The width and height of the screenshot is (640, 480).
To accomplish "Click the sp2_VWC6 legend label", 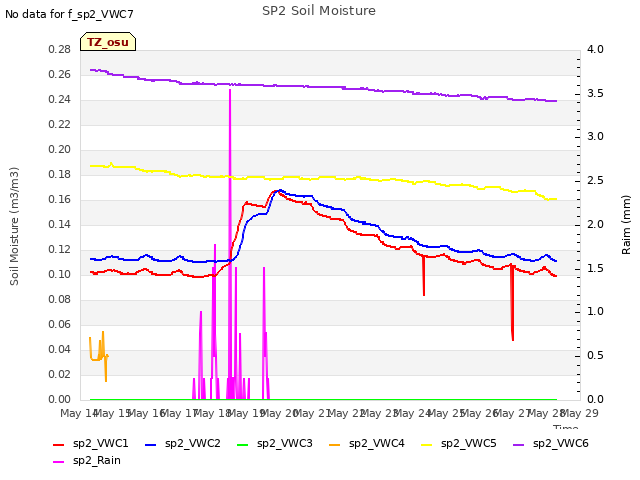I will 560,443.
